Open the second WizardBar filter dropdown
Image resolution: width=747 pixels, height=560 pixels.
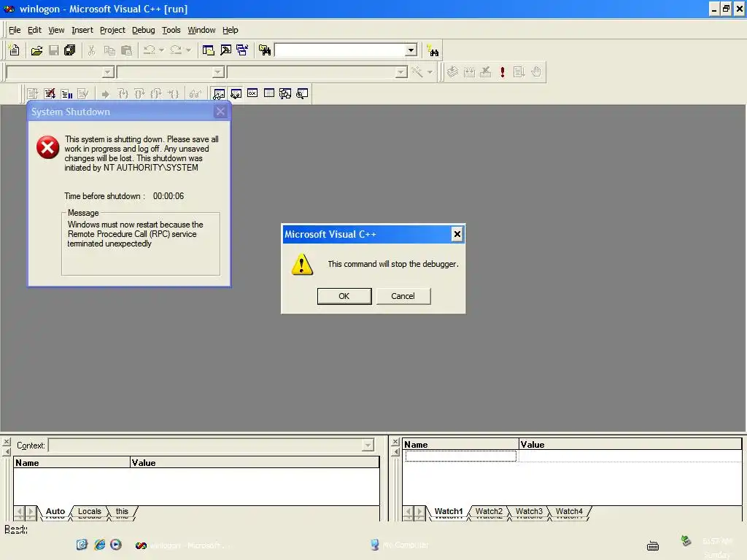click(217, 72)
